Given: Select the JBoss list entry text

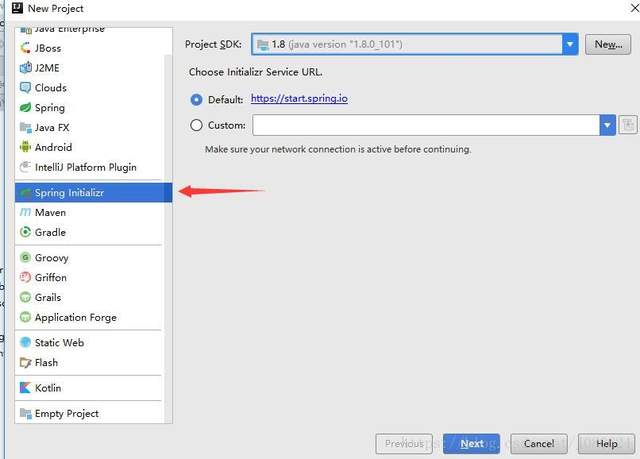Looking at the screenshot, I should [x=48, y=48].
